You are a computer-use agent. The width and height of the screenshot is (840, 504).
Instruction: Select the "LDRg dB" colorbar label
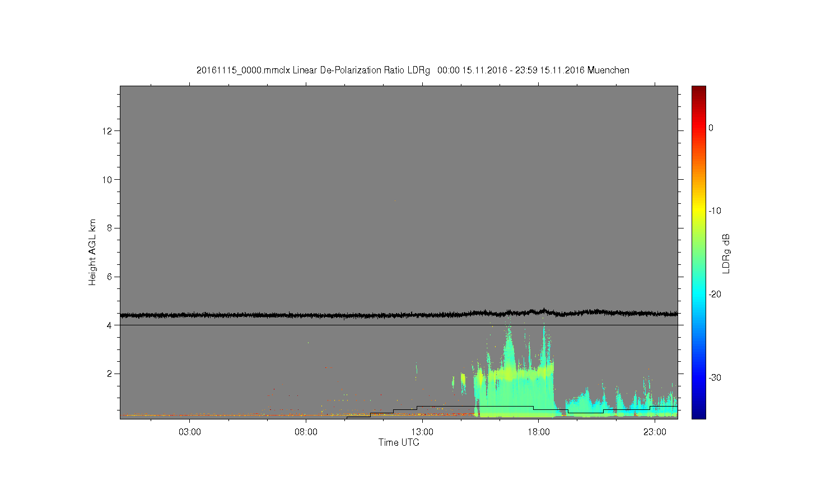726,254
